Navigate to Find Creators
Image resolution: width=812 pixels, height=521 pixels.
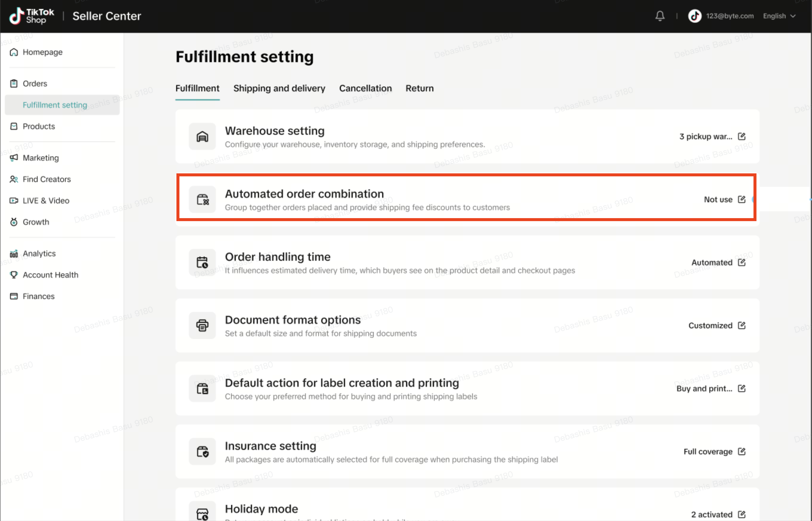47,179
